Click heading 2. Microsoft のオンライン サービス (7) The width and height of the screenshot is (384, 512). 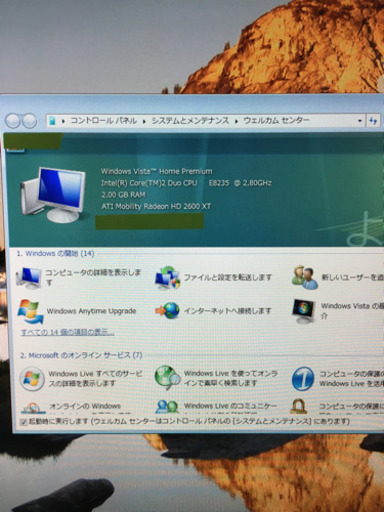tap(81, 355)
